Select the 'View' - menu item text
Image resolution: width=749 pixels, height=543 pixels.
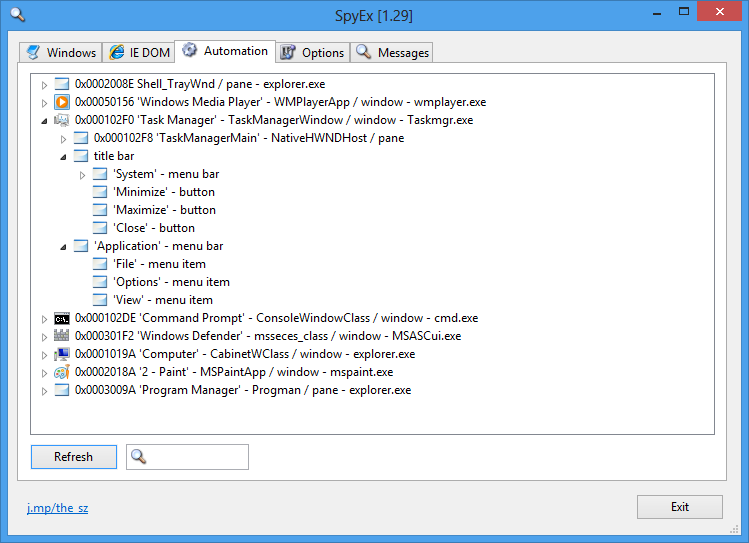coord(163,300)
